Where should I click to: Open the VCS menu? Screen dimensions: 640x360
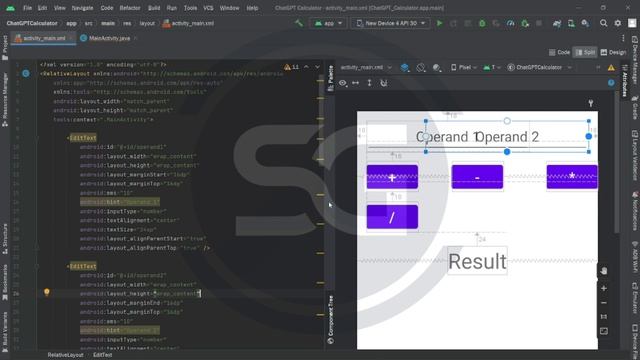pos(208,8)
